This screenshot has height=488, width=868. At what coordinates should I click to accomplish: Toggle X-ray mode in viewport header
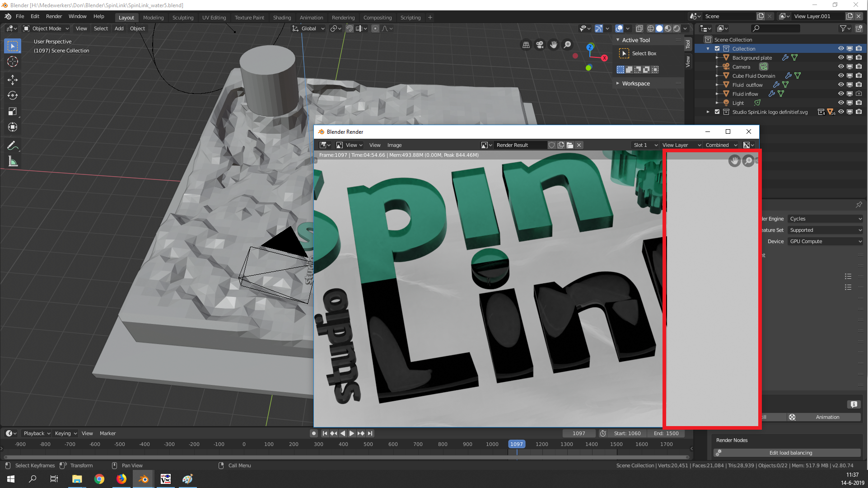639,28
